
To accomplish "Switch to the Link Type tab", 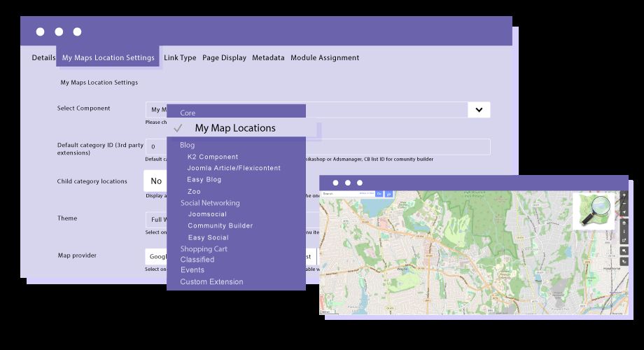I will [180, 57].
